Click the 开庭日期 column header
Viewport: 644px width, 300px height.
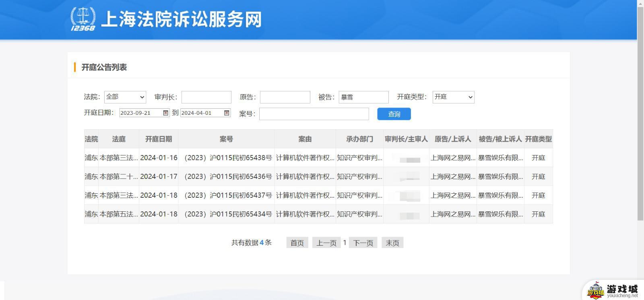click(x=159, y=139)
